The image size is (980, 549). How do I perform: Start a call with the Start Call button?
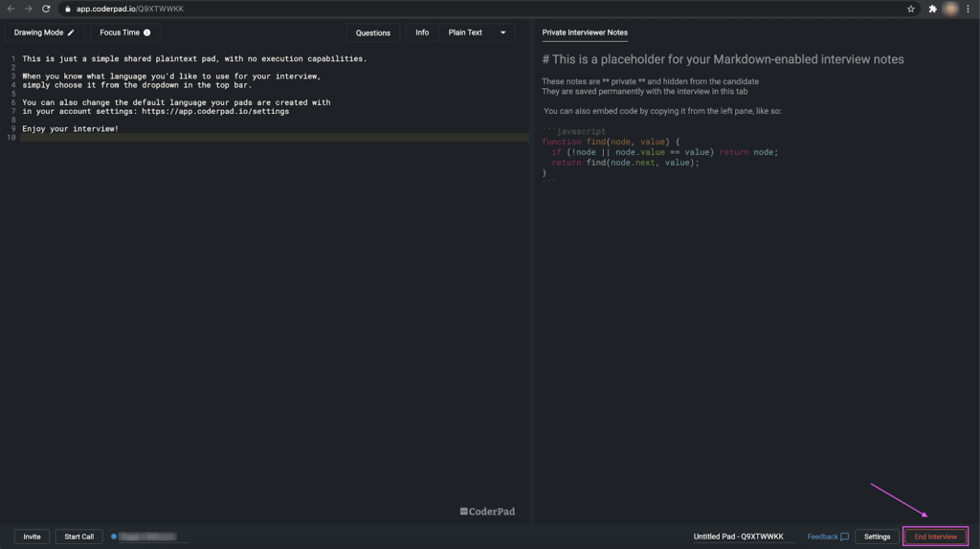click(78, 537)
